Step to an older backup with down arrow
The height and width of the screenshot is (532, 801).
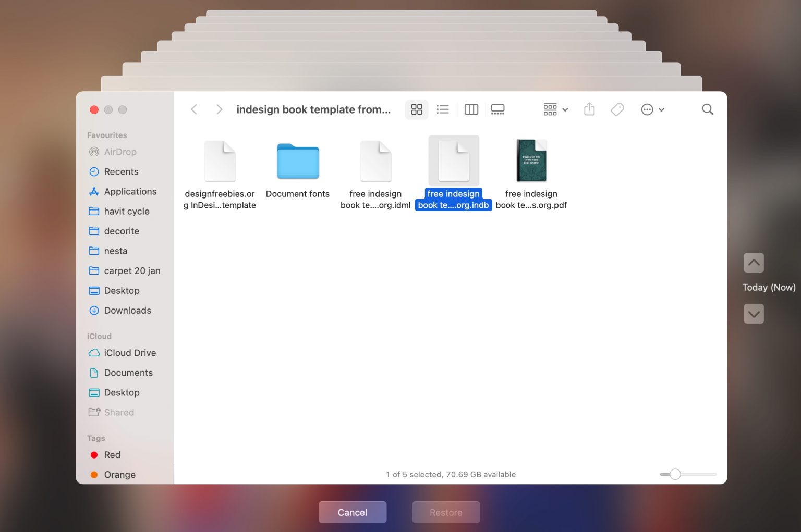tap(754, 313)
